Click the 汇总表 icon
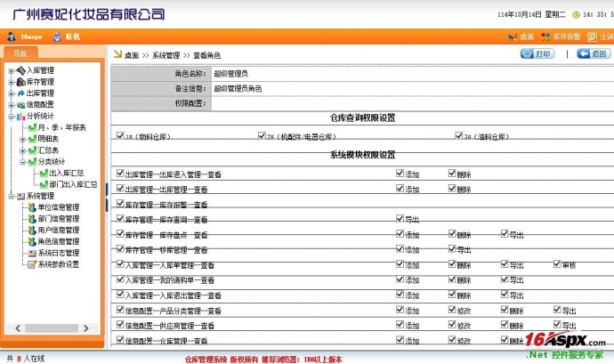 point(33,150)
